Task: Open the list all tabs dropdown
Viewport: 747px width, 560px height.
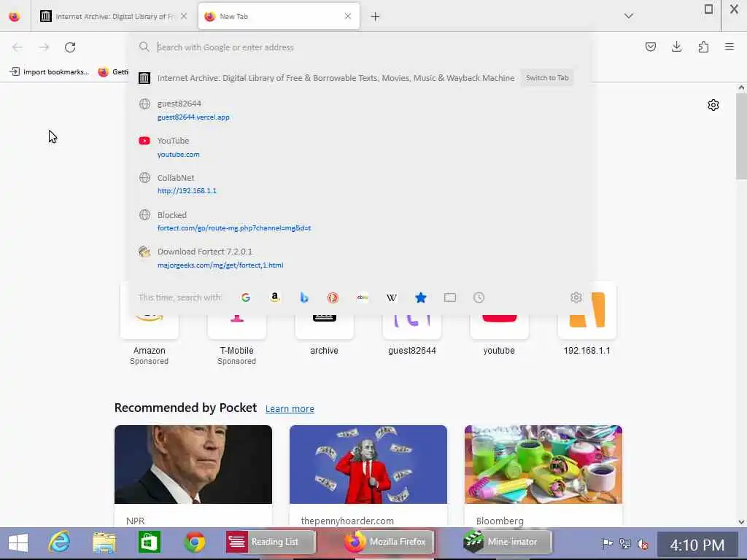Action: click(629, 16)
